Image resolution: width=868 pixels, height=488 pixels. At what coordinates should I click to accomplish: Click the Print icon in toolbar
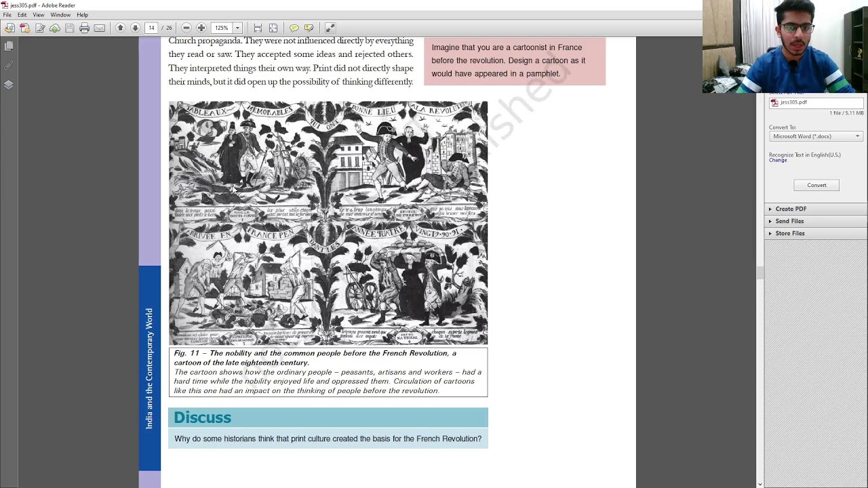[x=84, y=28]
